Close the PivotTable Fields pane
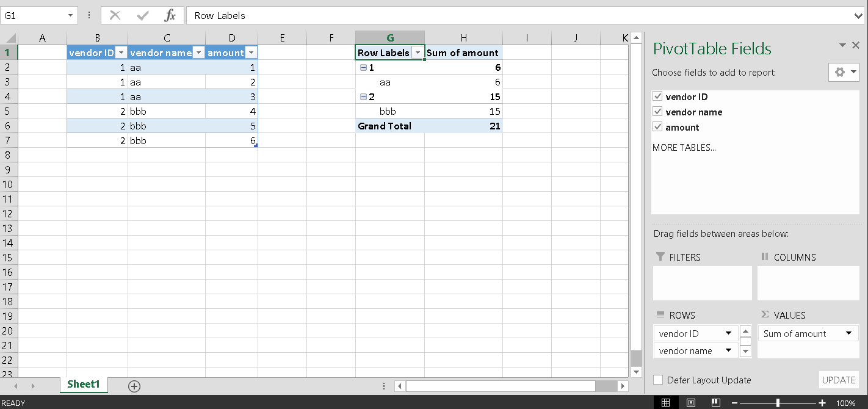The height and width of the screenshot is (409, 868). pyautogui.click(x=856, y=45)
